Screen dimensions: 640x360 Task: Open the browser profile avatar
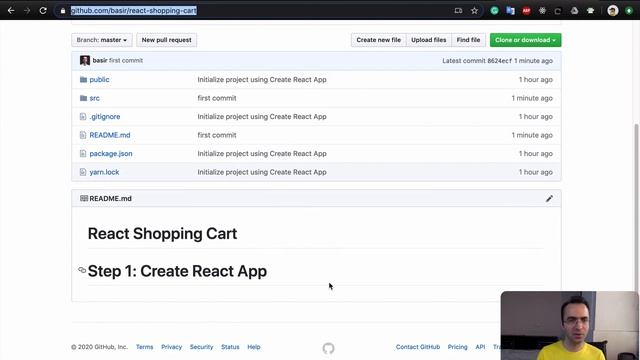pyautogui.click(x=613, y=11)
